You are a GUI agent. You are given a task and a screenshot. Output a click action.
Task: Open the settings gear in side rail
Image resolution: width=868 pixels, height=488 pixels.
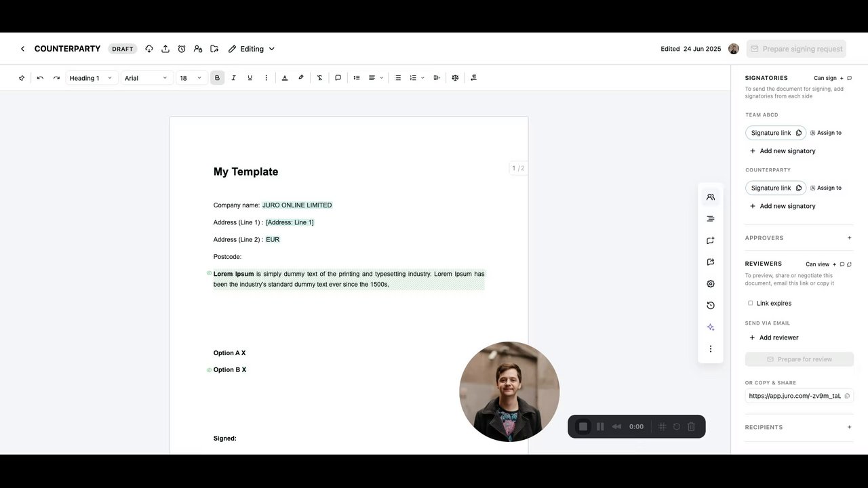pos(711,284)
